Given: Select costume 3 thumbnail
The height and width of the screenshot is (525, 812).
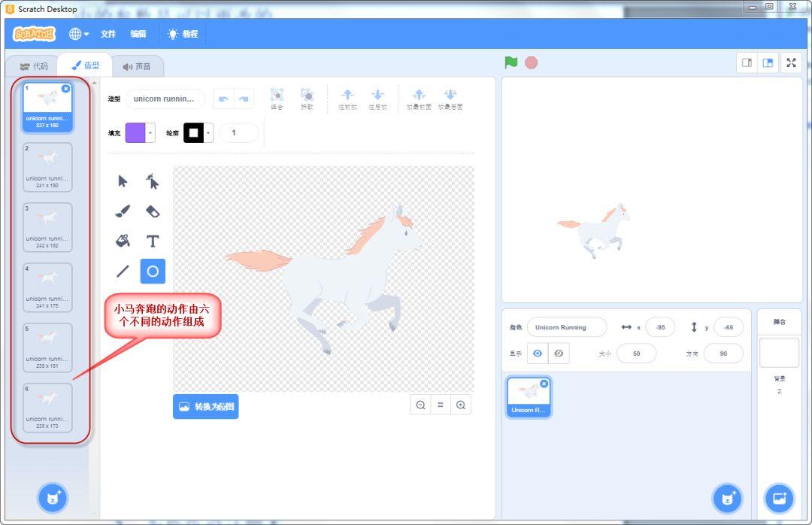Looking at the screenshot, I should [x=47, y=227].
